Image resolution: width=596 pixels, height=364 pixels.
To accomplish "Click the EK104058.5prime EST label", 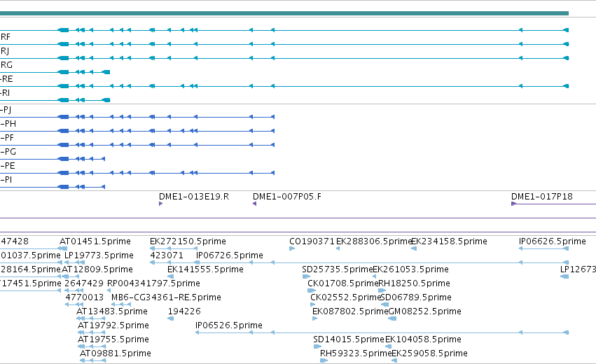I will pyautogui.click(x=424, y=339).
